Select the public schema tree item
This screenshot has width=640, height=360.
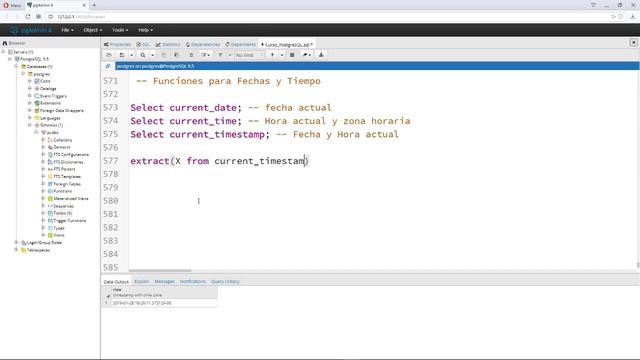[53, 133]
